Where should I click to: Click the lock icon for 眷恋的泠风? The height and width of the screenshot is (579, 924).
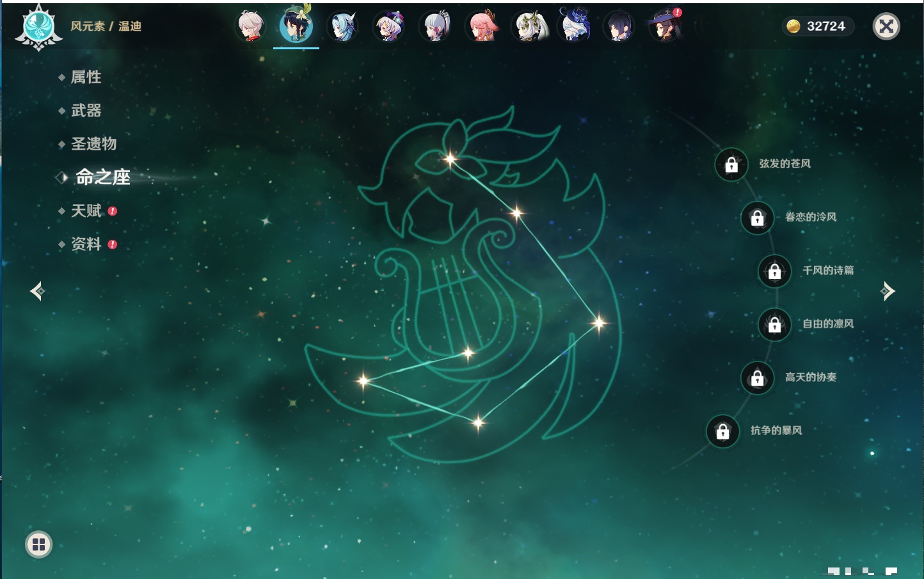(758, 218)
